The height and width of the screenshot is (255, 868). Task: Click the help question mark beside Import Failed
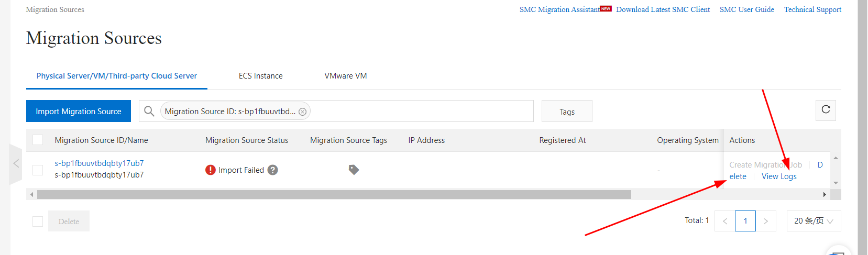272,170
